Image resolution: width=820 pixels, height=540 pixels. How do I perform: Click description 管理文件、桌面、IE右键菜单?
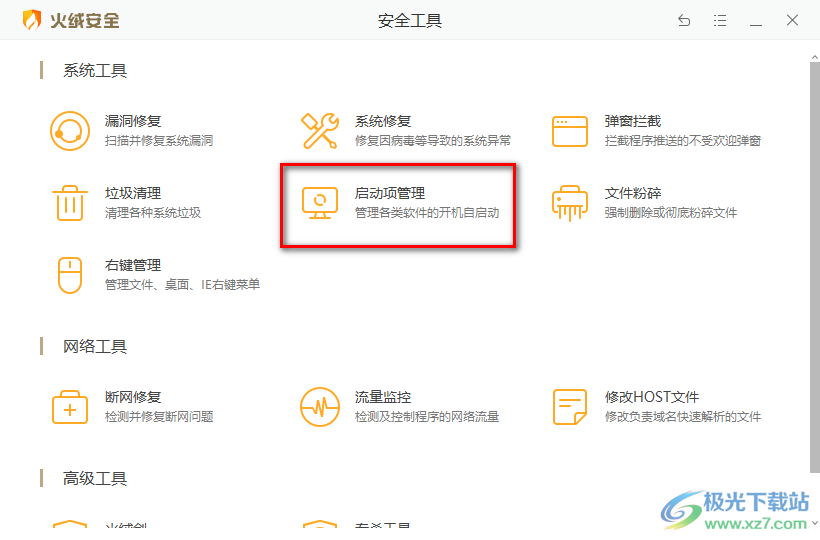click(182, 285)
